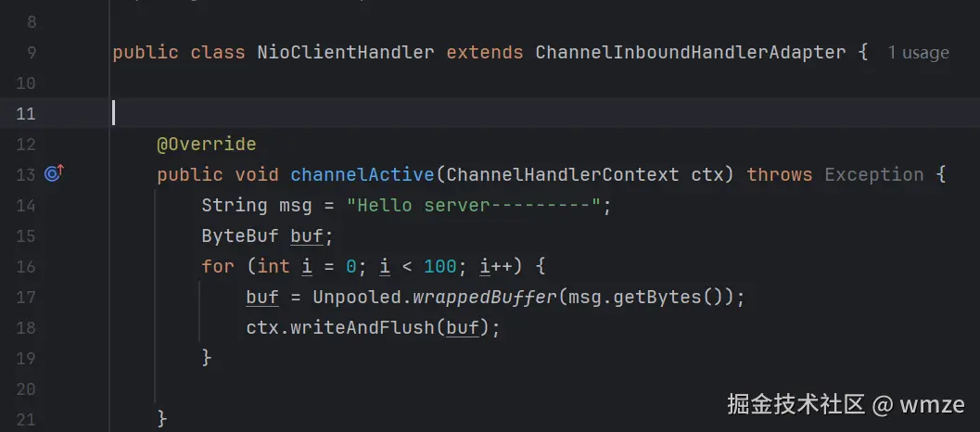This screenshot has height=432, width=980.
Task: Click line number 14 in the gutter
Action: 25,205
